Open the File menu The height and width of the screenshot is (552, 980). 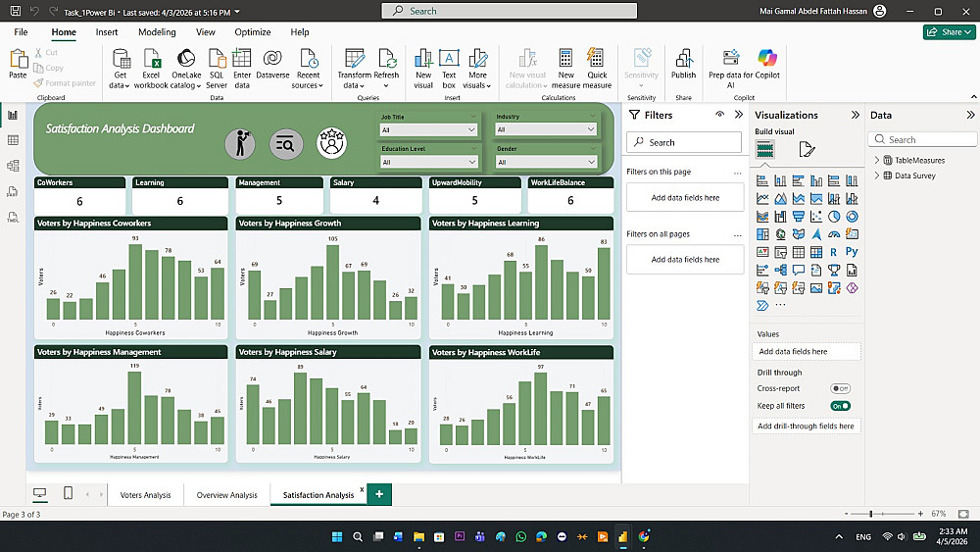coord(21,32)
